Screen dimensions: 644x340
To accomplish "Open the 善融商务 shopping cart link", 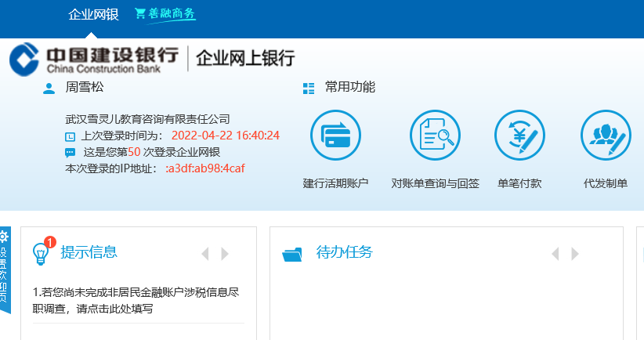I will point(165,14).
